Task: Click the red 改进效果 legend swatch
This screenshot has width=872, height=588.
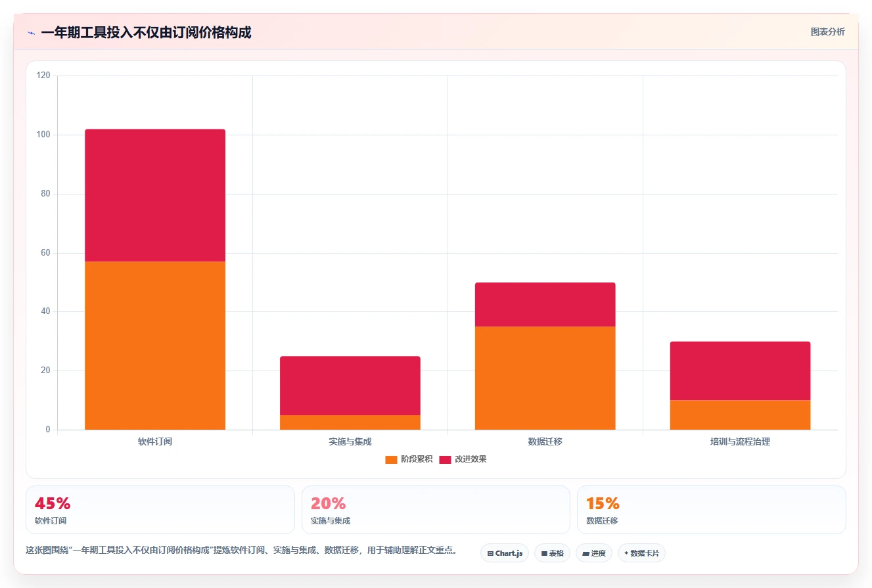Action: 445,459
